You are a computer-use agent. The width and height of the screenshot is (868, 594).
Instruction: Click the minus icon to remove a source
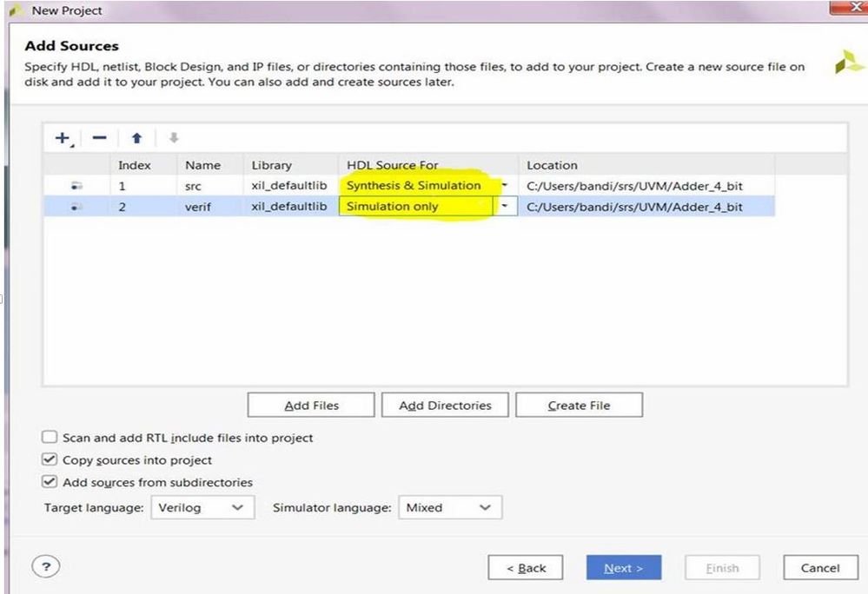click(98, 137)
